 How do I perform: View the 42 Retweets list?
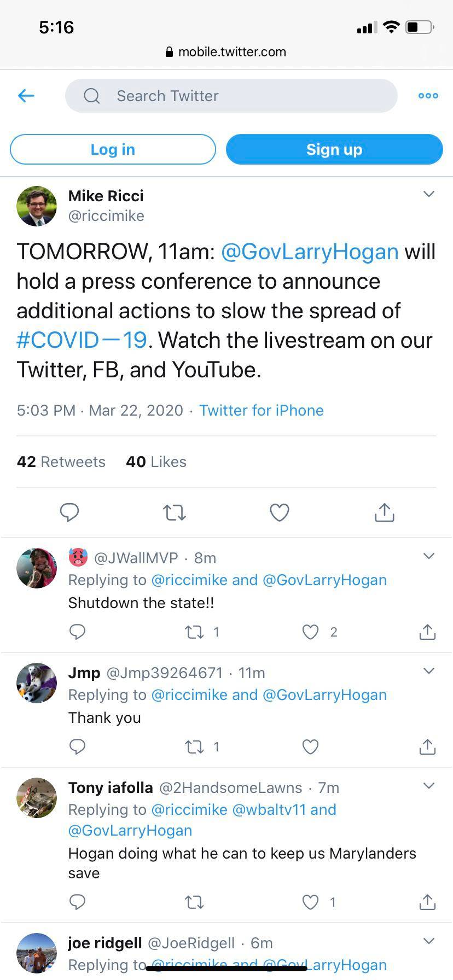(61, 462)
